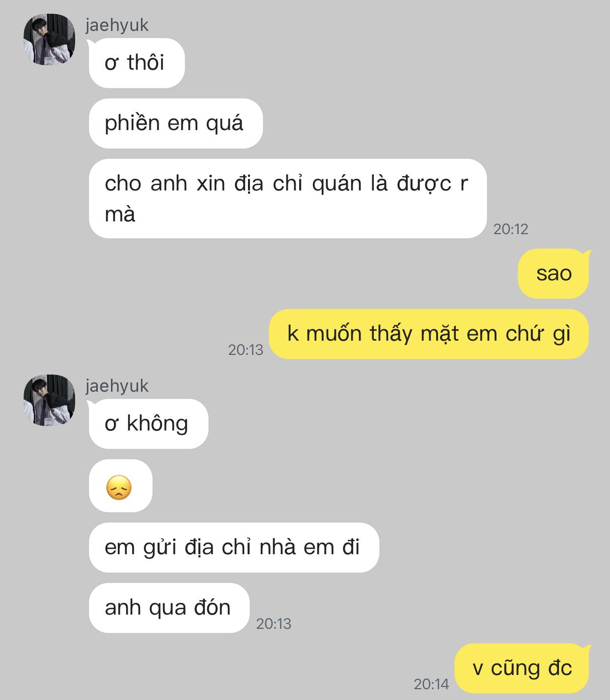Tap the 20:12 timestamp
This screenshot has height=700, width=610.
point(511,229)
